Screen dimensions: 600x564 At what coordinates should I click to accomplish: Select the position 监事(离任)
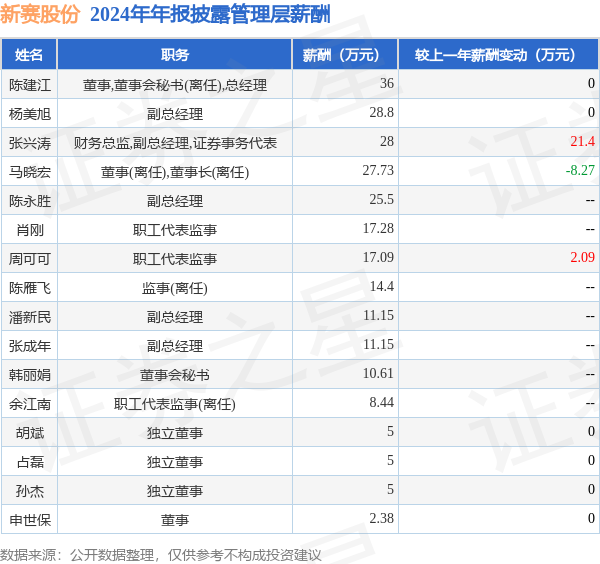(175, 288)
